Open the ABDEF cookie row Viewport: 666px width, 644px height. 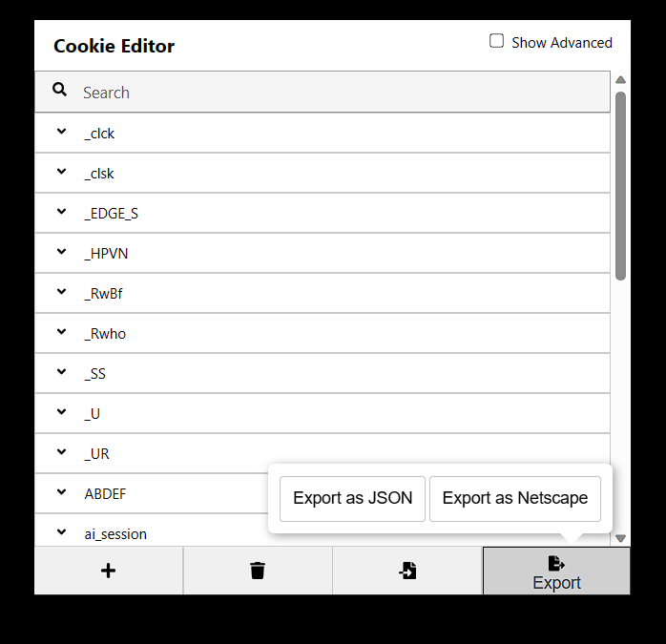click(151, 493)
